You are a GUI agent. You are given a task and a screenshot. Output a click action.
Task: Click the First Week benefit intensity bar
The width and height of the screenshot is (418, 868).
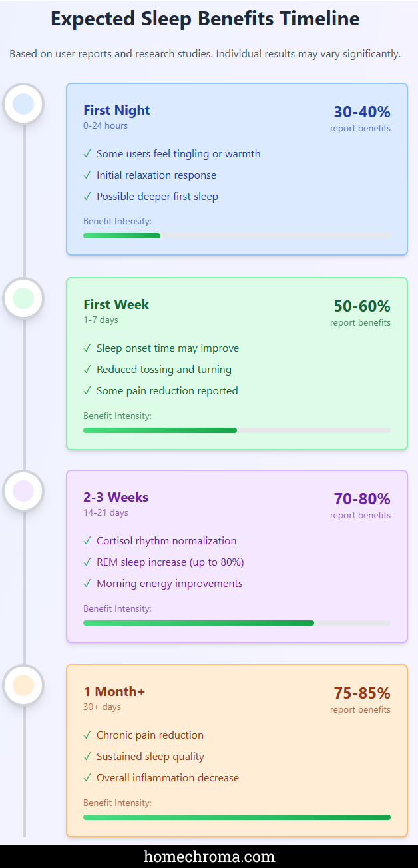[x=236, y=430]
